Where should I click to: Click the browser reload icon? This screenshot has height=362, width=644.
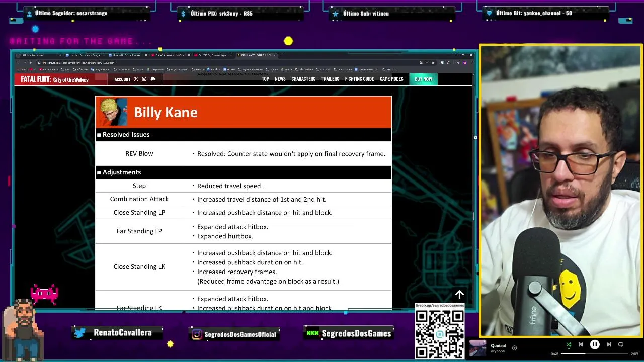pyautogui.click(x=31, y=63)
